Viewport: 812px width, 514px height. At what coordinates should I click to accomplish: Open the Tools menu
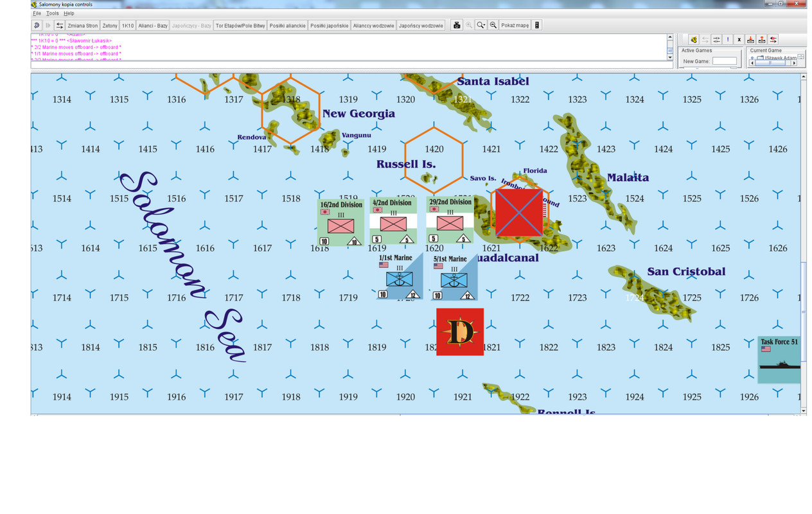click(x=53, y=13)
